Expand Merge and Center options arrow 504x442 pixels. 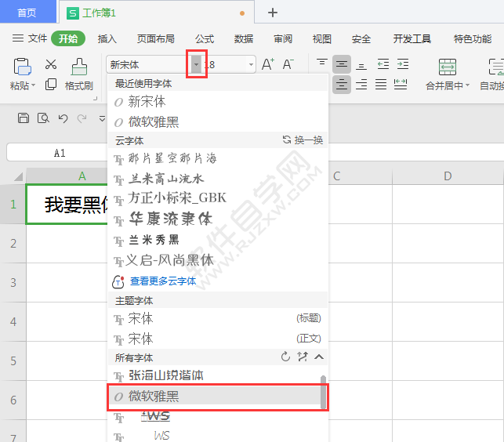(468, 85)
